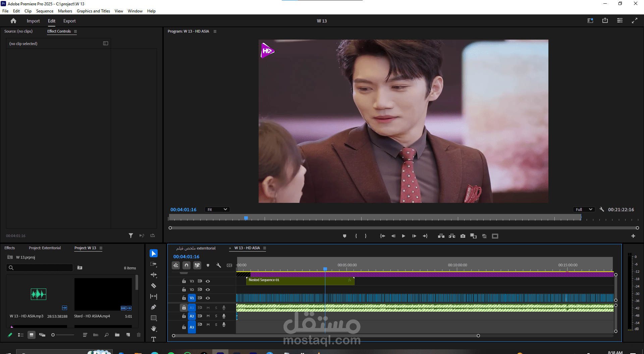Open timeline display settings wrench
Viewport: 644px width, 354px height.
pyautogui.click(x=219, y=265)
